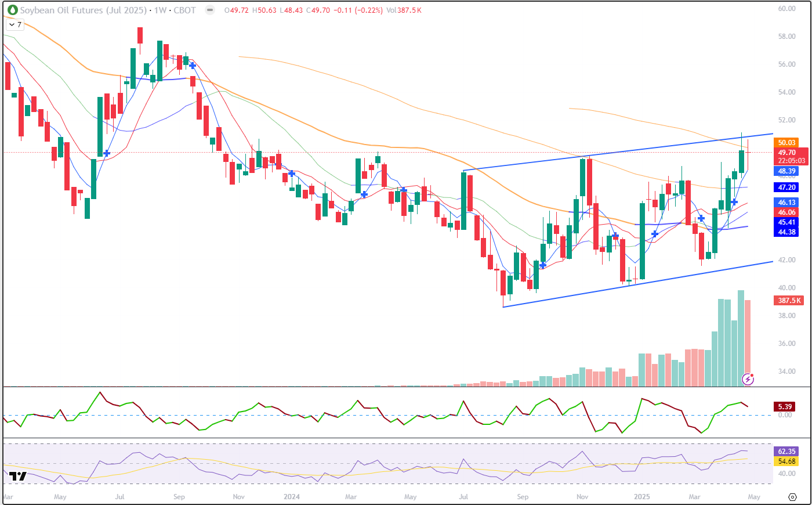The width and height of the screenshot is (812, 505).
Task: Click the orange 50.03 price label
Action: point(786,143)
